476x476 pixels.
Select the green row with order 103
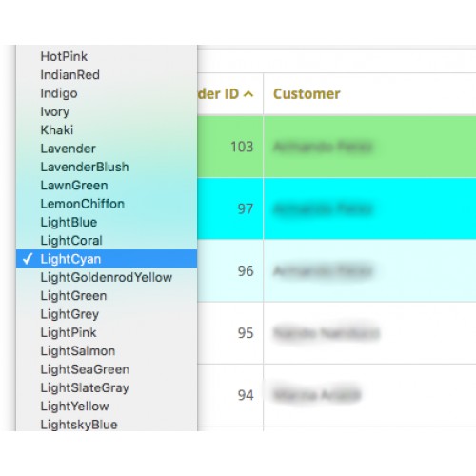(x=336, y=147)
